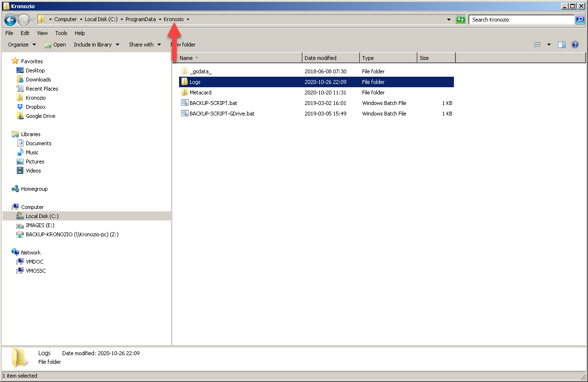Click the BACKUP-SCRIPT.bat batch file icon
Screen dimensions: 588x382
click(185, 103)
